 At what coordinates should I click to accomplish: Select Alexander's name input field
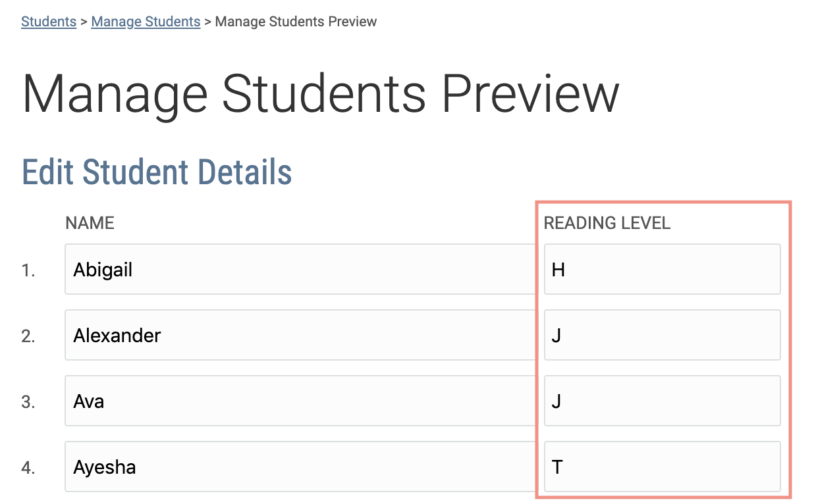[300, 335]
